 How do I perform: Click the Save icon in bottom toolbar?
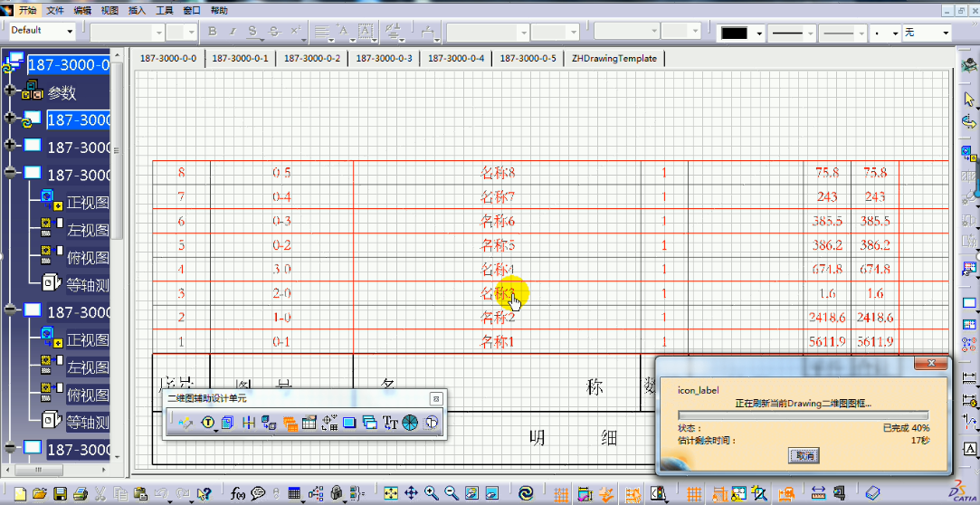pyautogui.click(x=60, y=494)
